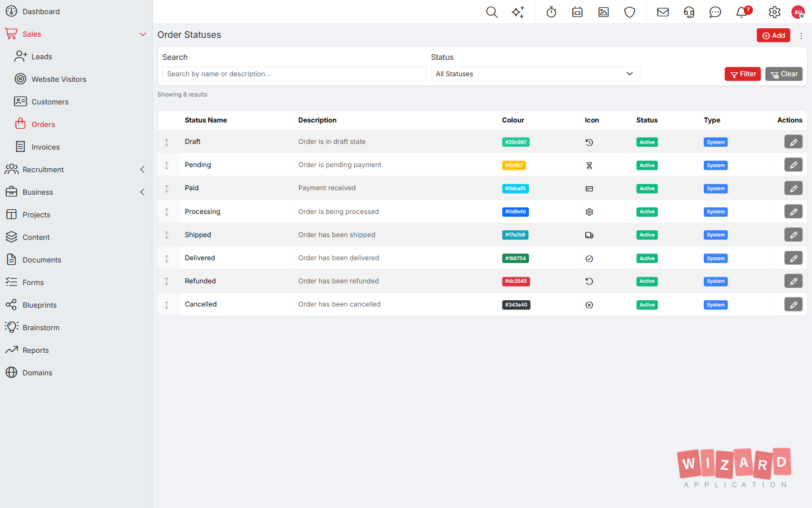The image size is (812, 508).
Task: Click the Active badge in Paid row
Action: 647,189
